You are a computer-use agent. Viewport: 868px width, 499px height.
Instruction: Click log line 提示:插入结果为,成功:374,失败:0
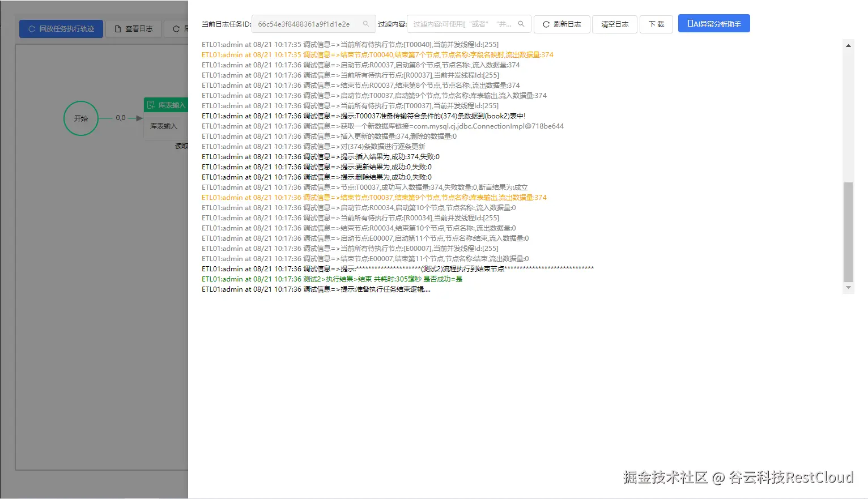coord(321,157)
